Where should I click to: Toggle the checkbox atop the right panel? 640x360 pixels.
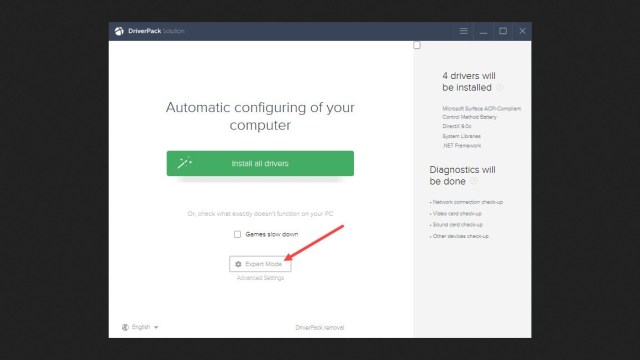click(x=417, y=45)
